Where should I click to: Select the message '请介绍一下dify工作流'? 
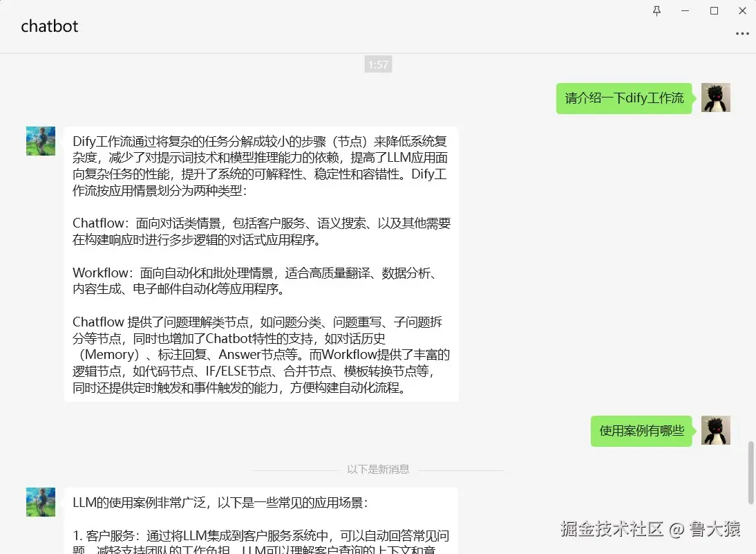[624, 98]
